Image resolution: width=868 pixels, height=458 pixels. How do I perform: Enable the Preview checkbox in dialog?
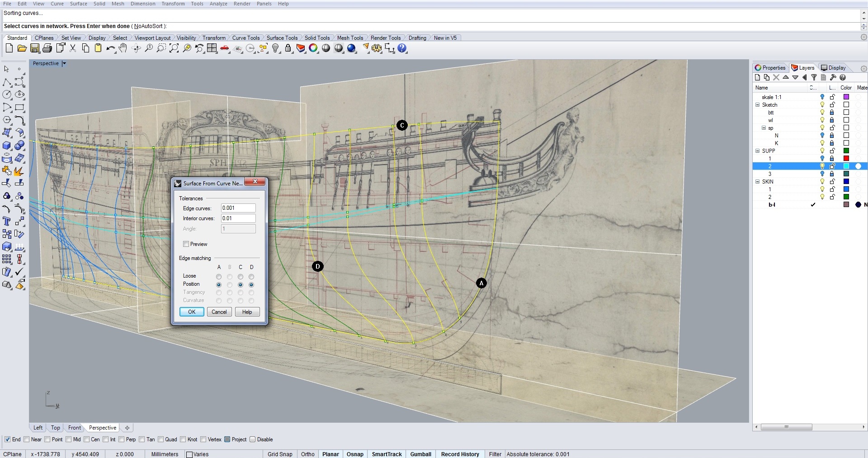(186, 244)
